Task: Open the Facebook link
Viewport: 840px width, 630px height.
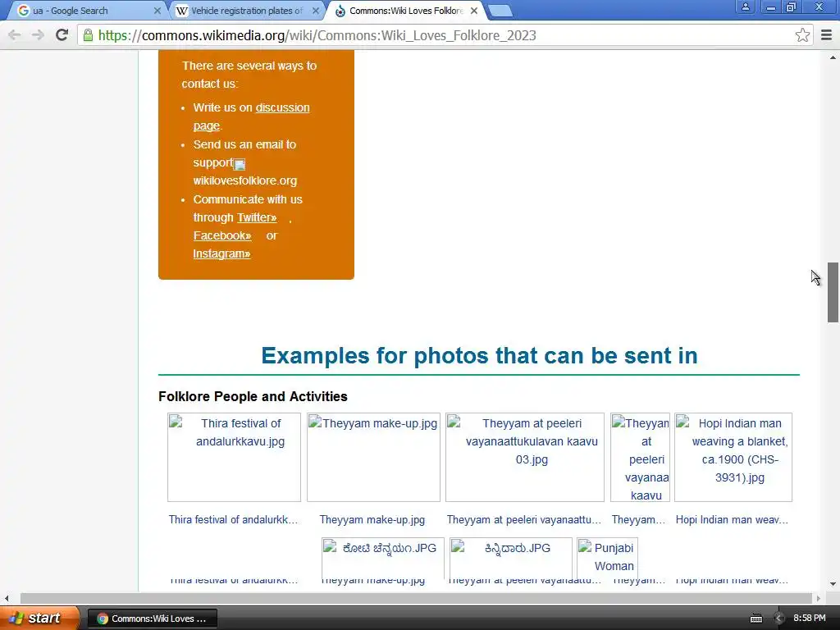Action: pos(222,235)
